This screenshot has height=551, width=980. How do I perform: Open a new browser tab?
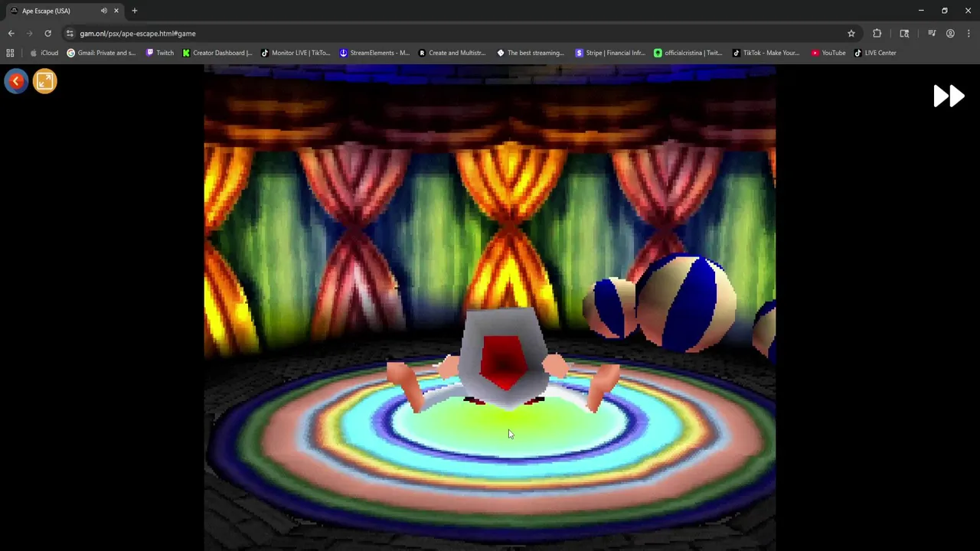[135, 11]
